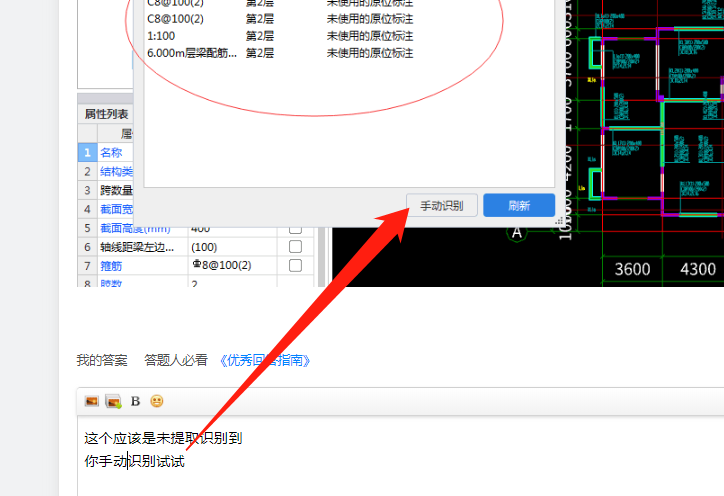Click the dialog resize grip beside 刷新
This screenshot has height=496, width=724.
coord(559,220)
